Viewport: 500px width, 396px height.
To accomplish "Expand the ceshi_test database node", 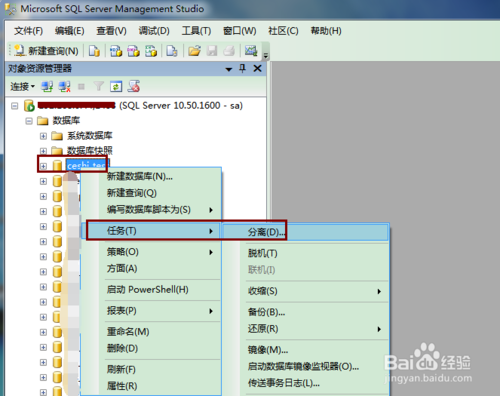I will (x=43, y=166).
